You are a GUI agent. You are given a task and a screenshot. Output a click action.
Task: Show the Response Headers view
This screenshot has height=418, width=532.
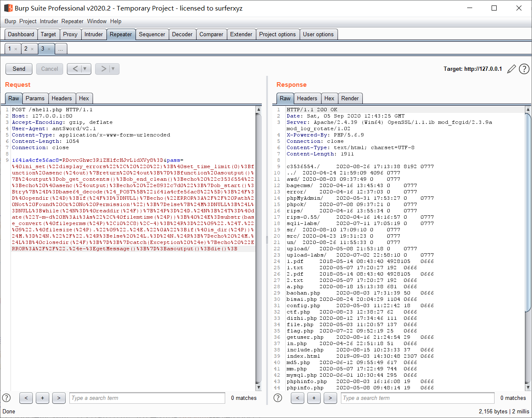tap(307, 99)
